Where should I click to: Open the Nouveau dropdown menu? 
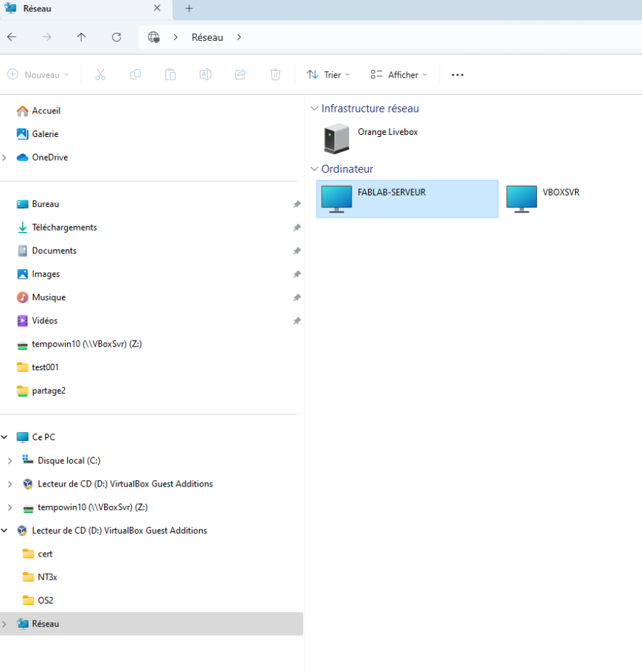click(39, 75)
